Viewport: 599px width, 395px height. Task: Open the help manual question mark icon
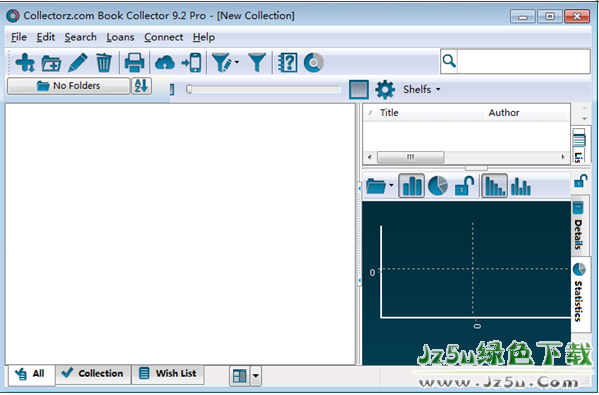pos(288,63)
